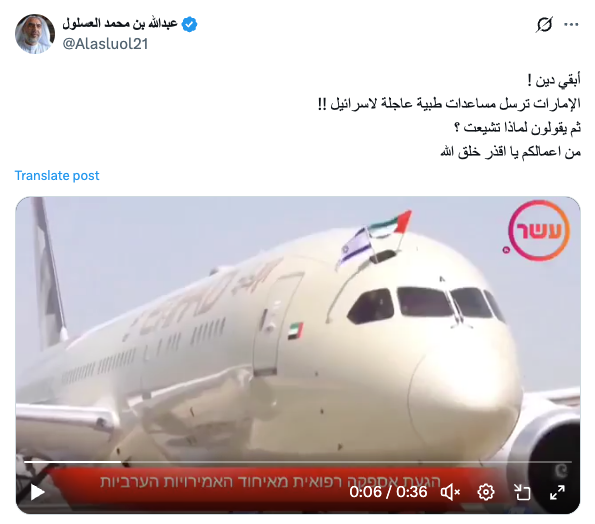
Task: Click Translate post
Action: point(57,175)
